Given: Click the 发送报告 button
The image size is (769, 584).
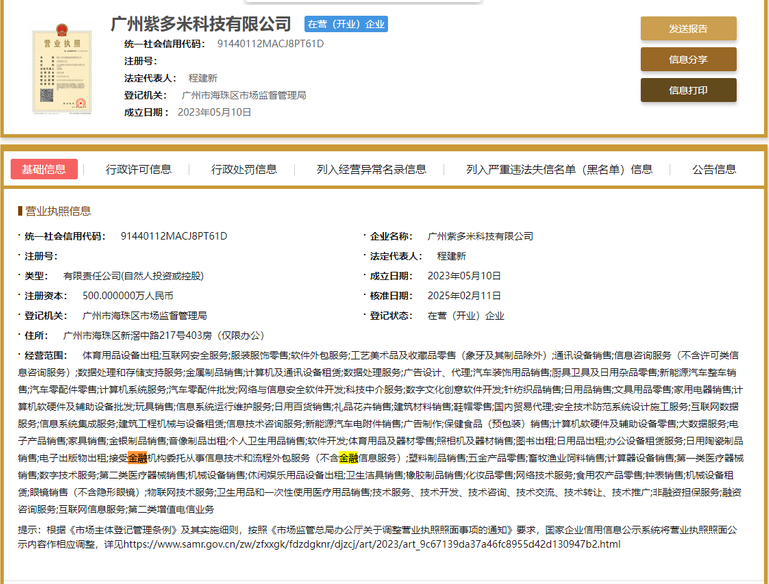Looking at the screenshot, I should click(688, 28).
